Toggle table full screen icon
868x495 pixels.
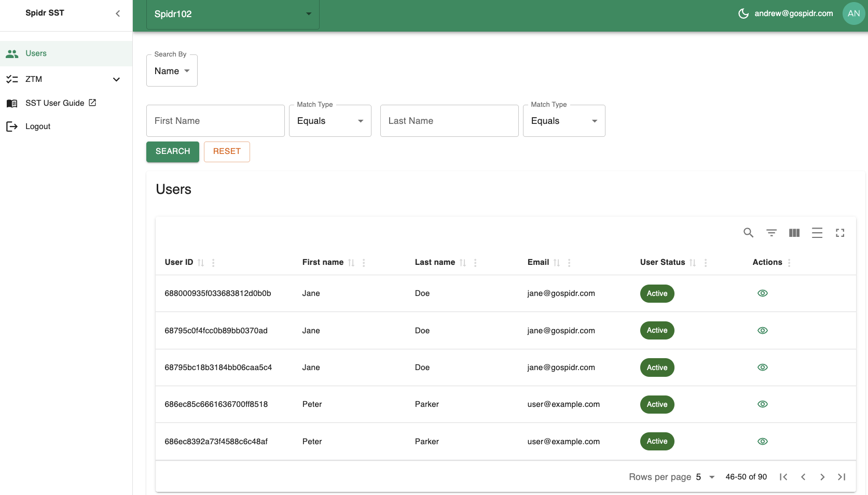pyautogui.click(x=840, y=233)
